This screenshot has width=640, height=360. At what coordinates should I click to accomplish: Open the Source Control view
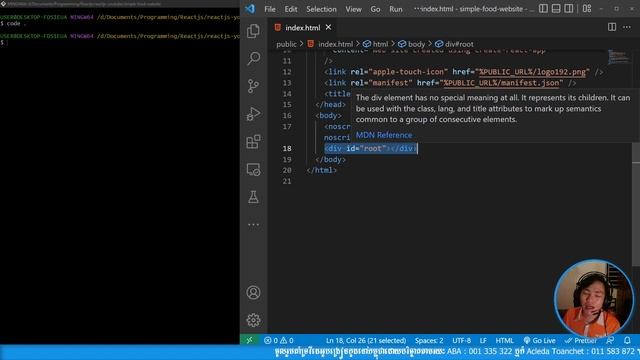(253, 86)
